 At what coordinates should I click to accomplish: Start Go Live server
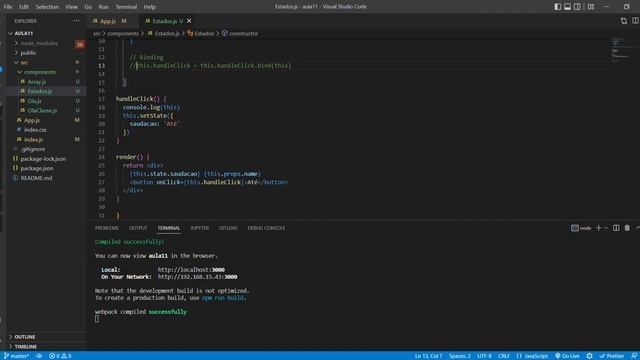point(567,356)
